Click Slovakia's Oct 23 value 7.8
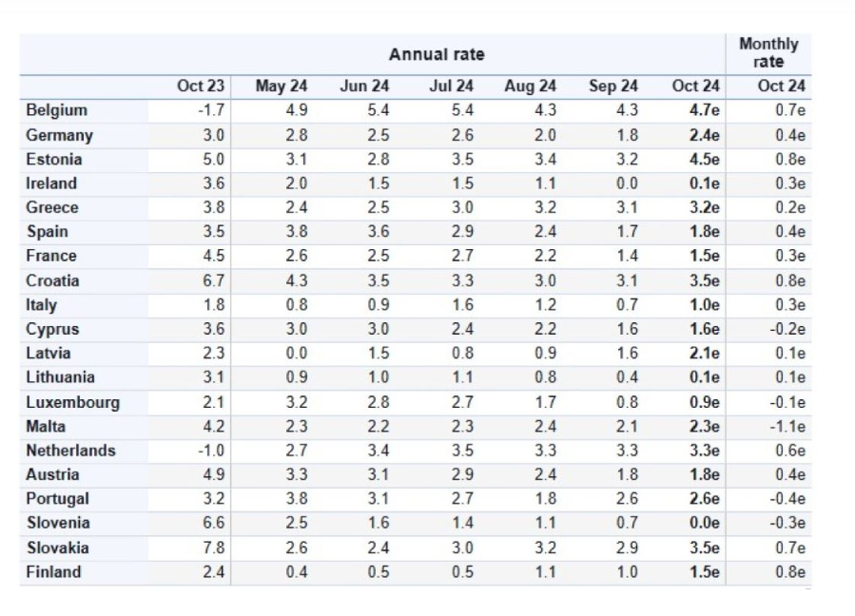Image resolution: width=855 pixels, height=616 pixels. 213,548
